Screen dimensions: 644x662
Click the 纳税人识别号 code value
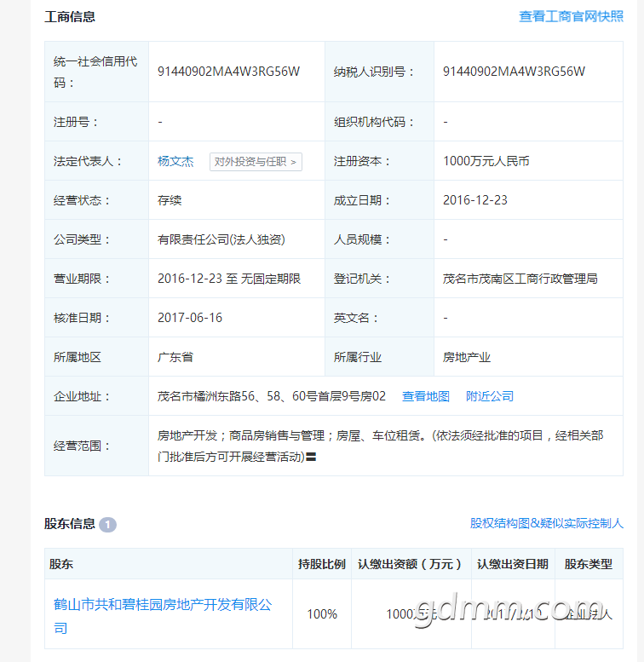click(514, 72)
